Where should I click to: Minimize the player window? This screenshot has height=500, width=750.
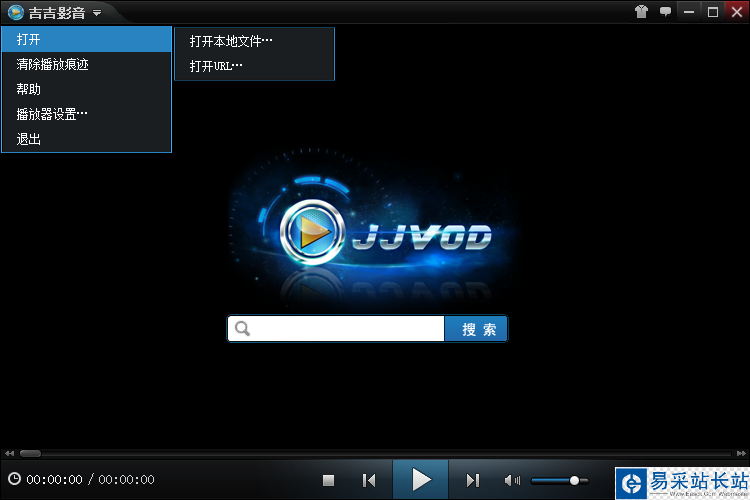tap(689, 12)
